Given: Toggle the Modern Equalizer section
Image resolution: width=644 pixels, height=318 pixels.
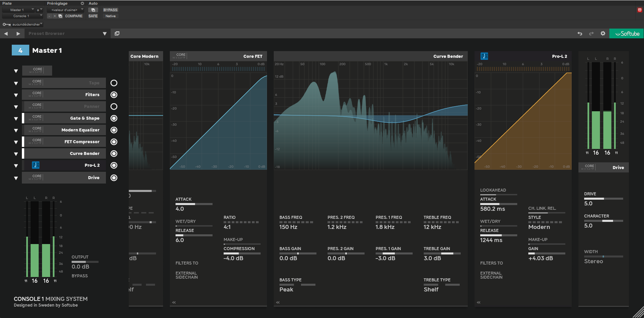Looking at the screenshot, I should 114,130.
